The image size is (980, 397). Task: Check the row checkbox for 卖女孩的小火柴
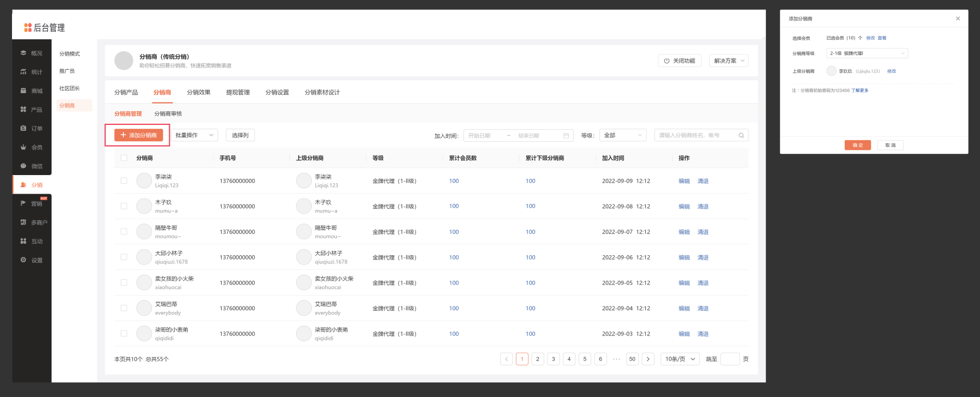[124, 282]
